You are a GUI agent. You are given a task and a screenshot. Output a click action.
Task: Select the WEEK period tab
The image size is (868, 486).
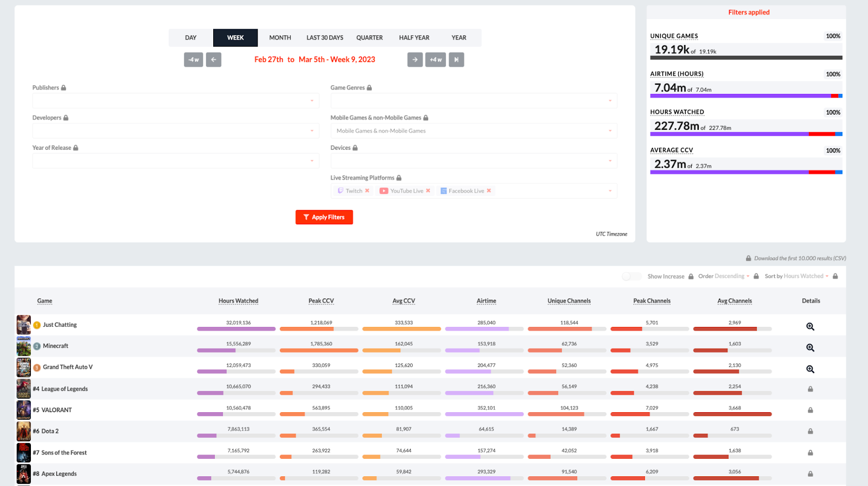coord(235,37)
